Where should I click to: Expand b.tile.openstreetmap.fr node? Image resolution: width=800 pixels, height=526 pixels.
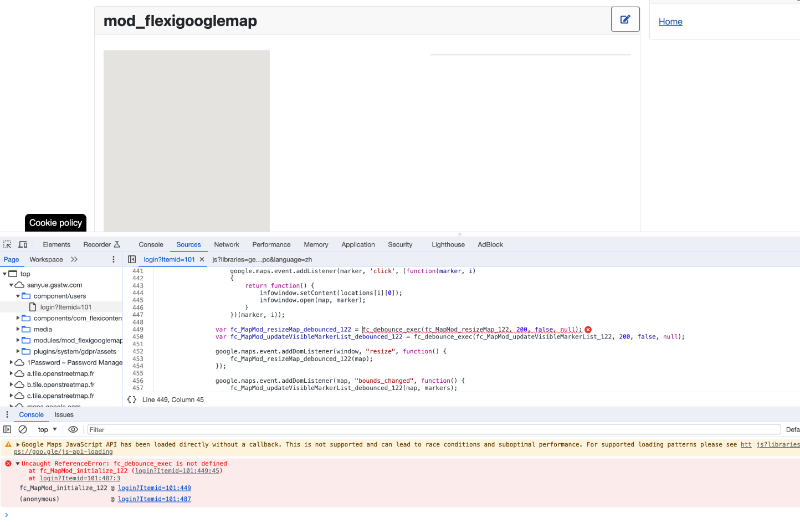pos(11,384)
